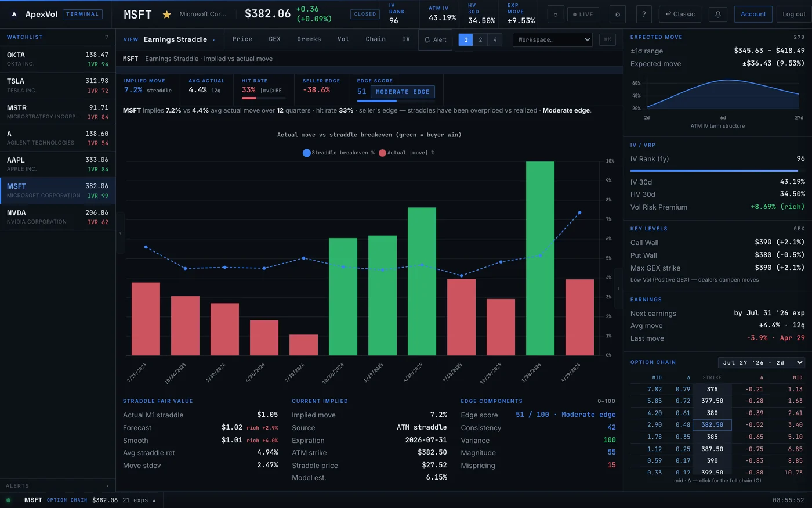Select the single-pane layout 1
The width and height of the screenshot is (812, 508).
(466, 39)
